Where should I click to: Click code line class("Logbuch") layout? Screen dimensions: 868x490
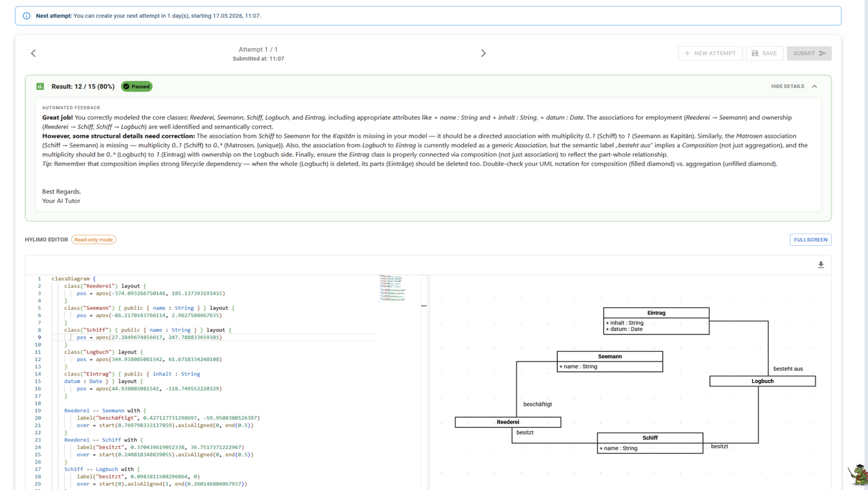(x=103, y=352)
